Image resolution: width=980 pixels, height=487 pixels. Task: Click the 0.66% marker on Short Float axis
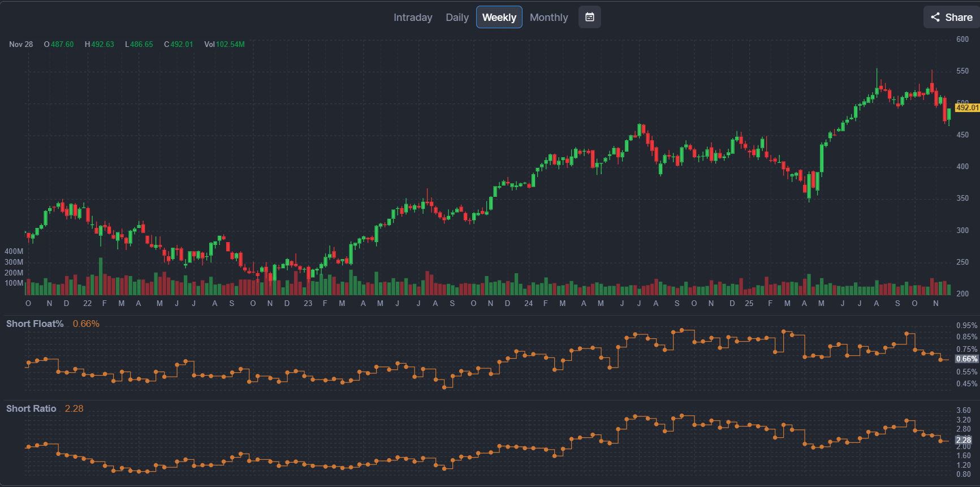coord(966,359)
